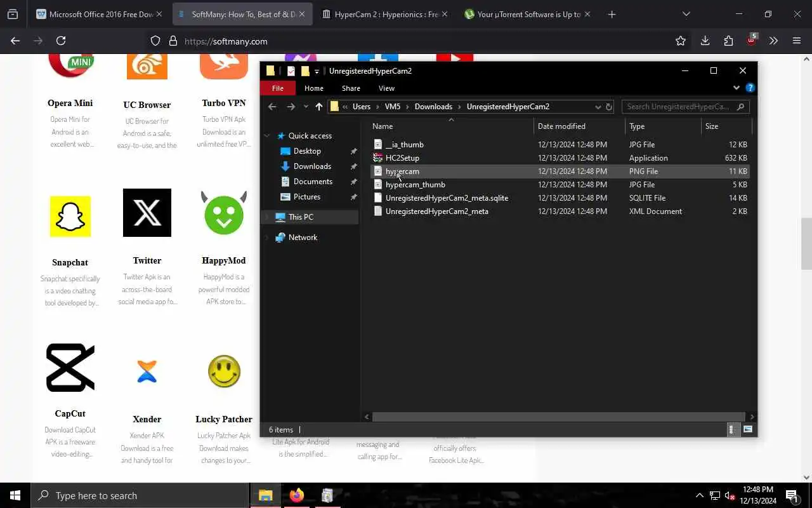Viewport: 812px width, 508px height.
Task: Open Firefox downloads panel
Action: pyautogui.click(x=705, y=41)
